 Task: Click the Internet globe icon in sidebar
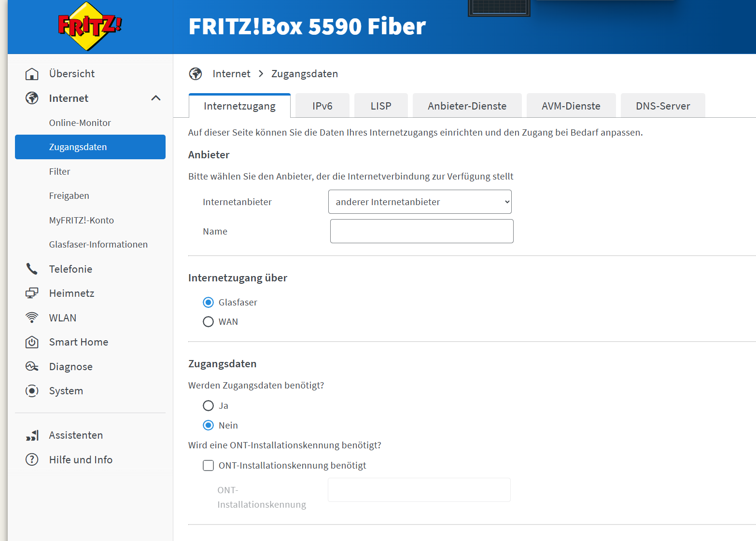point(32,98)
